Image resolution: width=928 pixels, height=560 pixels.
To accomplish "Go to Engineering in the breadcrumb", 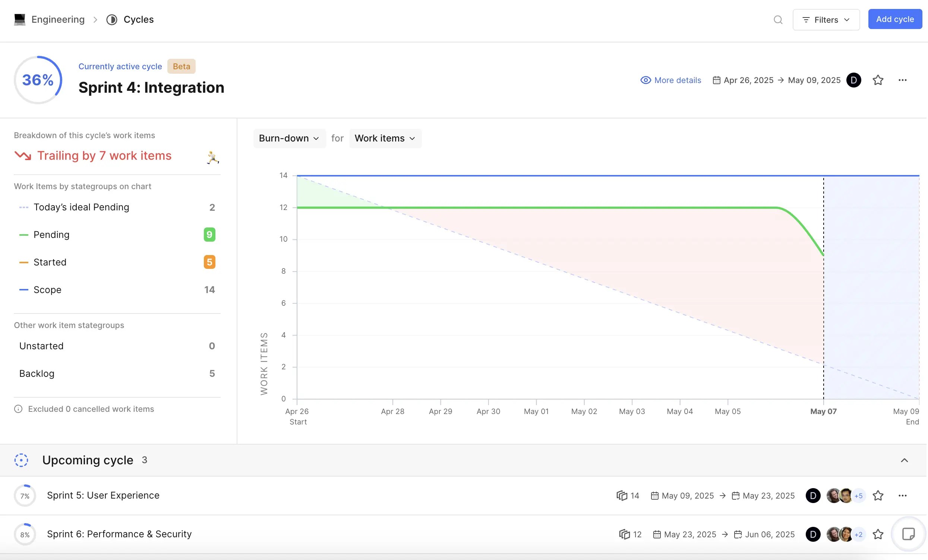I will pyautogui.click(x=58, y=20).
